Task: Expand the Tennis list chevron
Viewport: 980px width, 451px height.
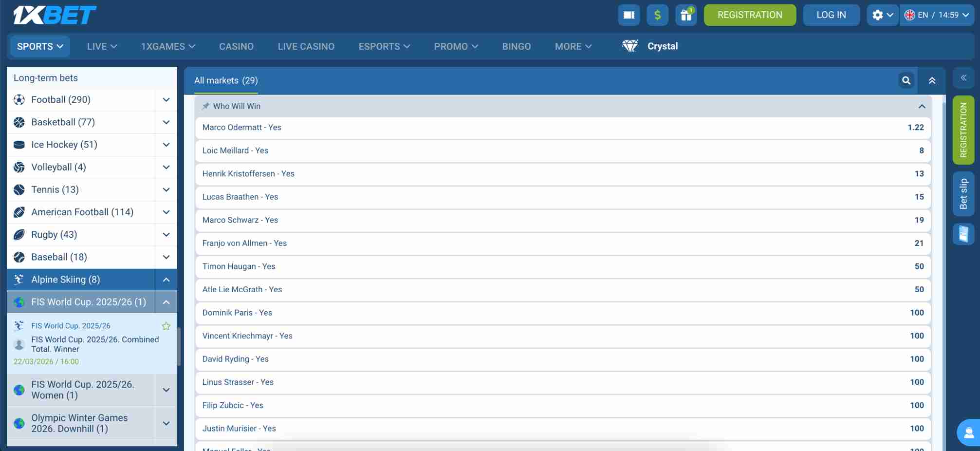Action: click(x=166, y=189)
